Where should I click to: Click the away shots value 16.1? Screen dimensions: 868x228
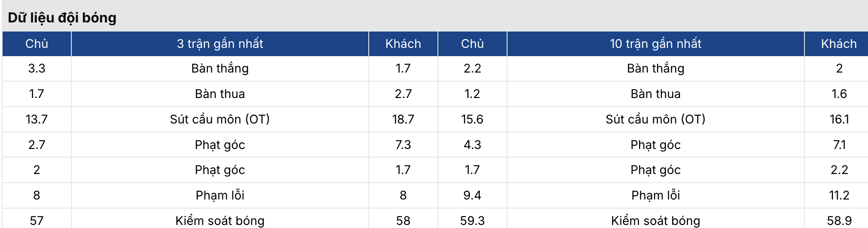(x=839, y=119)
